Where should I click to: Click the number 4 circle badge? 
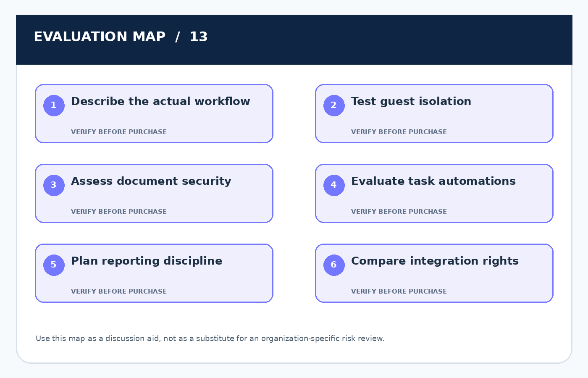click(334, 185)
